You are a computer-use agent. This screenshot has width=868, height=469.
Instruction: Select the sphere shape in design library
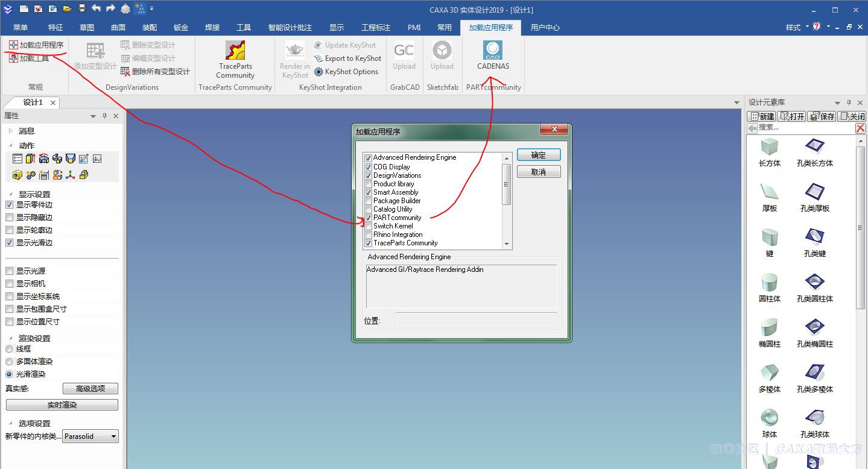(x=769, y=418)
